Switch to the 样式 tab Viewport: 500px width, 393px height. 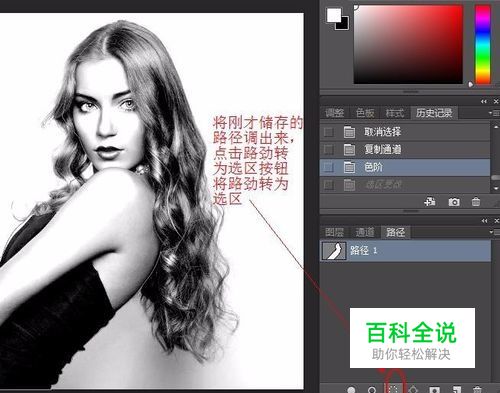395,113
